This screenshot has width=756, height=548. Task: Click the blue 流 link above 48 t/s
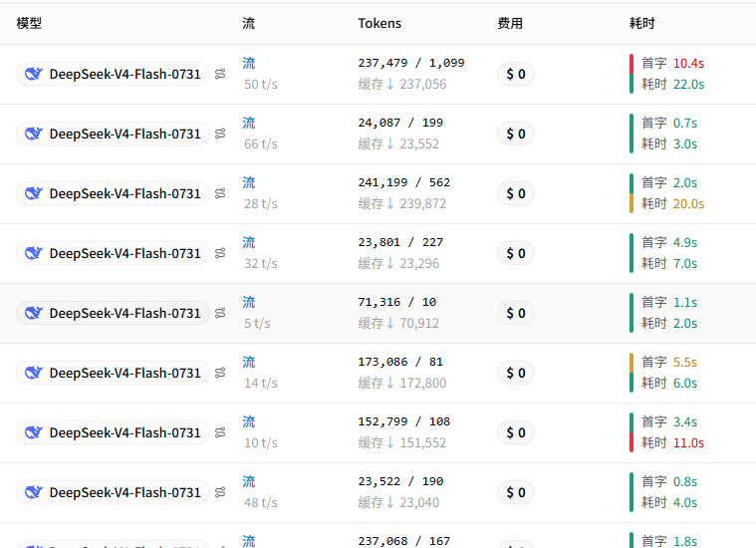click(249, 482)
